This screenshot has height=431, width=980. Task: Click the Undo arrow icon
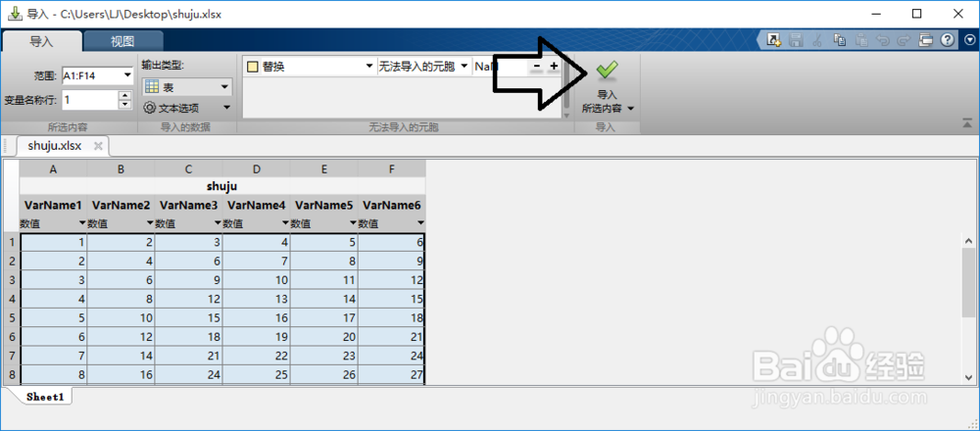tap(883, 40)
